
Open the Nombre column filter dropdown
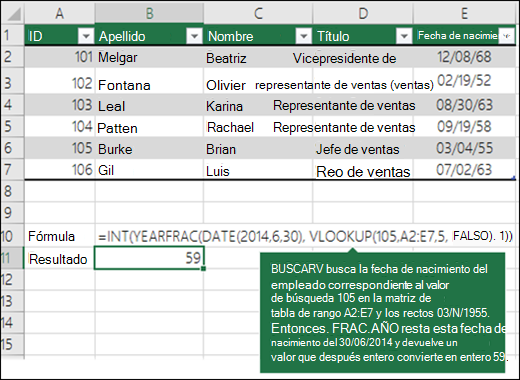[303, 36]
